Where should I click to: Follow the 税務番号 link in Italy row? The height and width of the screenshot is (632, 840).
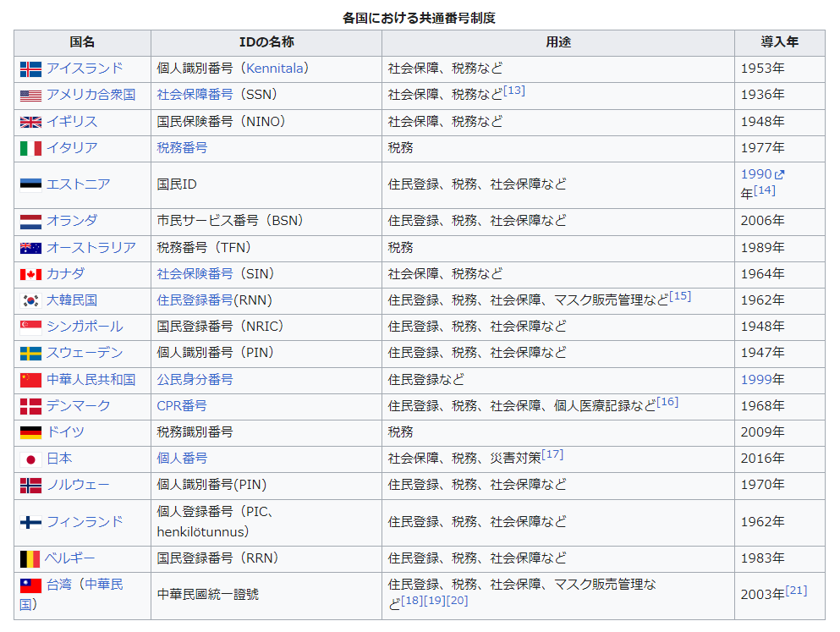[182, 148]
